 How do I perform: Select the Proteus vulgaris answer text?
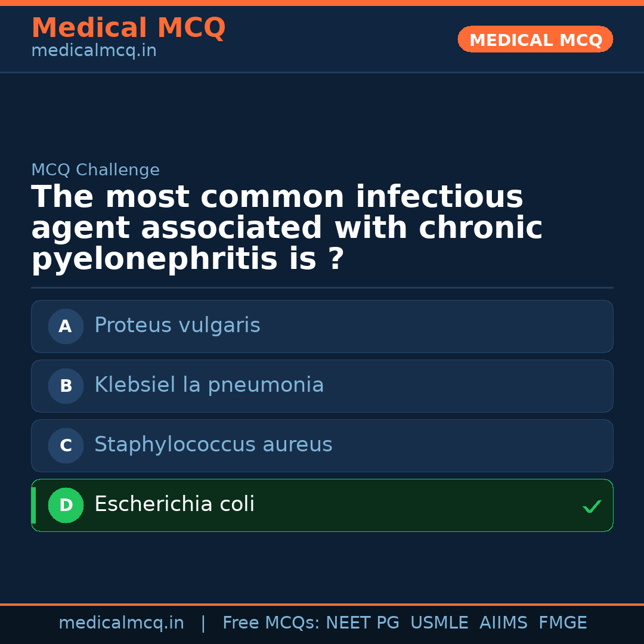[177, 326]
